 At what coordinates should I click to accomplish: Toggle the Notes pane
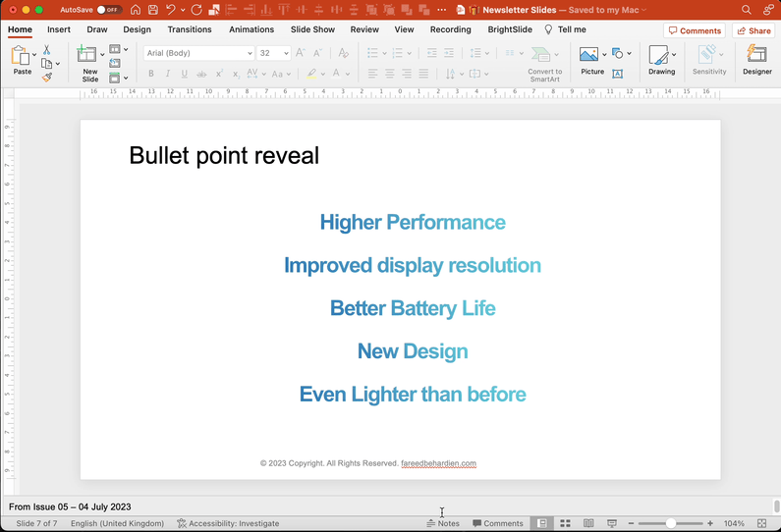click(x=443, y=523)
